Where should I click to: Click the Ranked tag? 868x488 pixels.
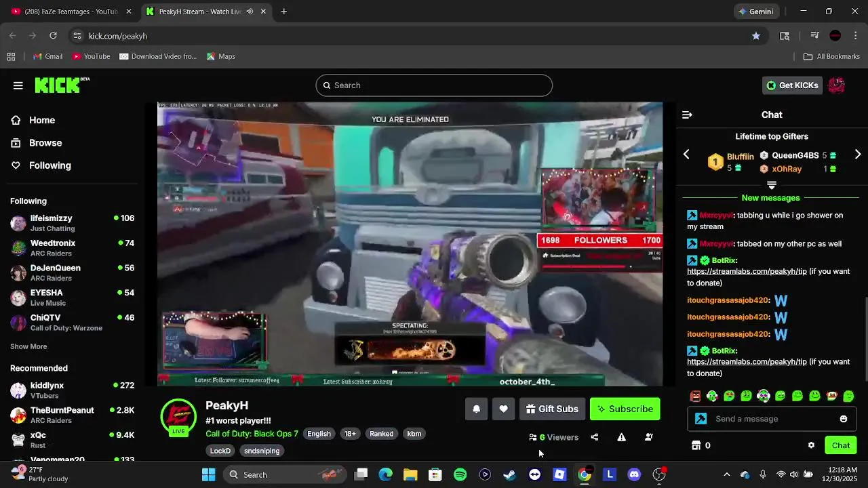(381, 434)
